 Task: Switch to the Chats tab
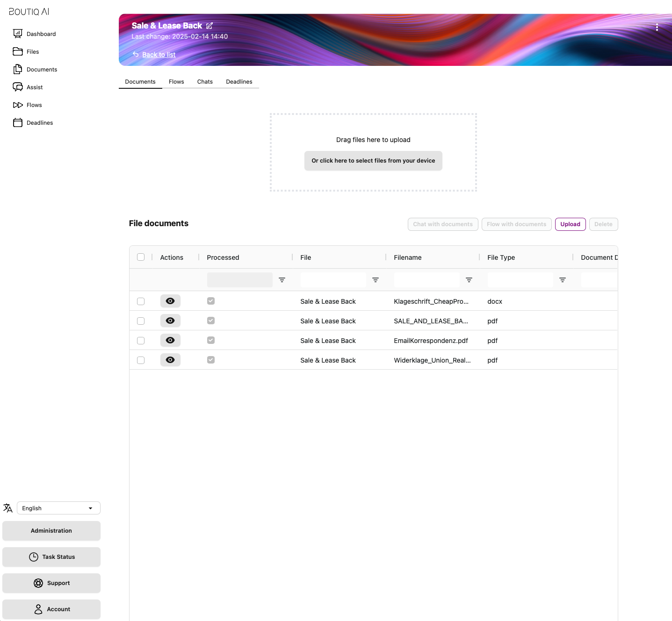205,82
